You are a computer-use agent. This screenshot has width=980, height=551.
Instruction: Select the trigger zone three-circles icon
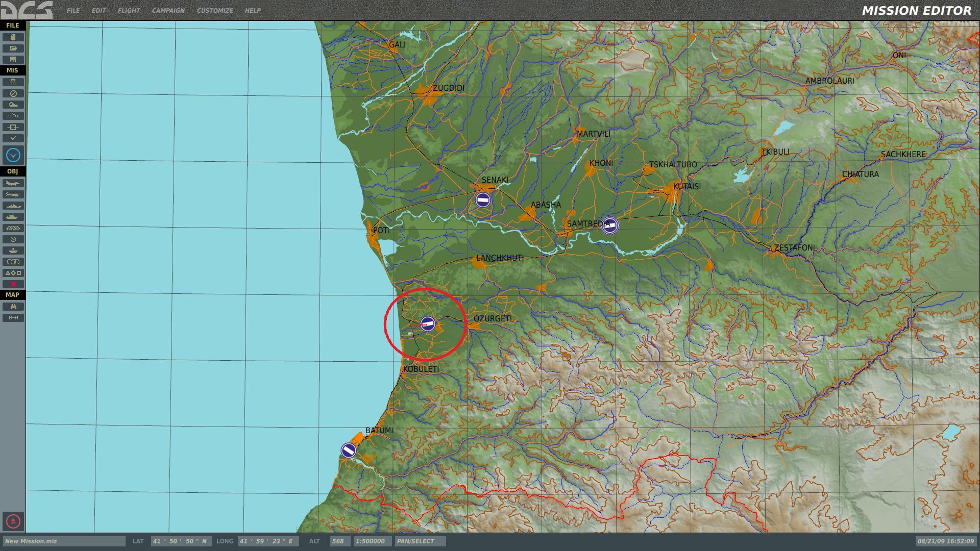pyautogui.click(x=13, y=262)
